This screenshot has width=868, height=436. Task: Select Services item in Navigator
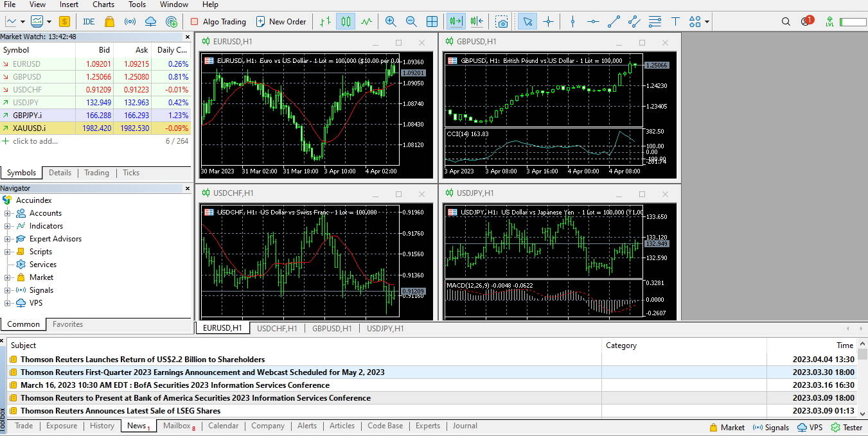tap(42, 265)
